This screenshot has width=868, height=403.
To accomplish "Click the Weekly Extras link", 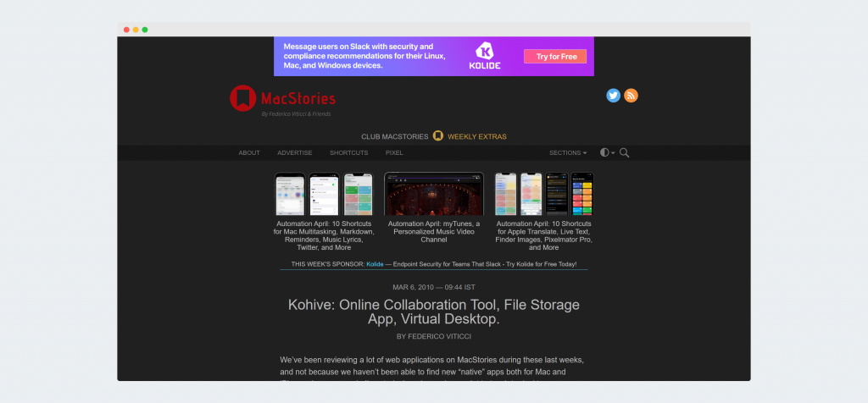I will click(x=477, y=136).
